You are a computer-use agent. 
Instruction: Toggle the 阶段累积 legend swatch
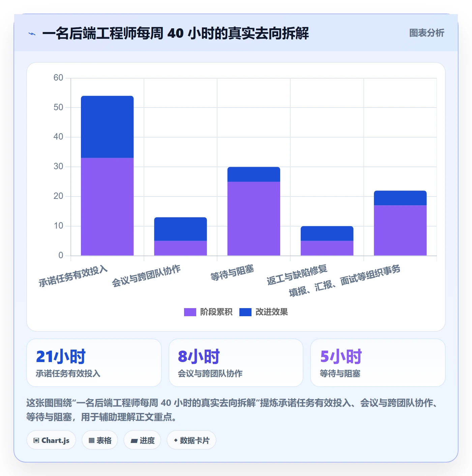[x=190, y=312]
